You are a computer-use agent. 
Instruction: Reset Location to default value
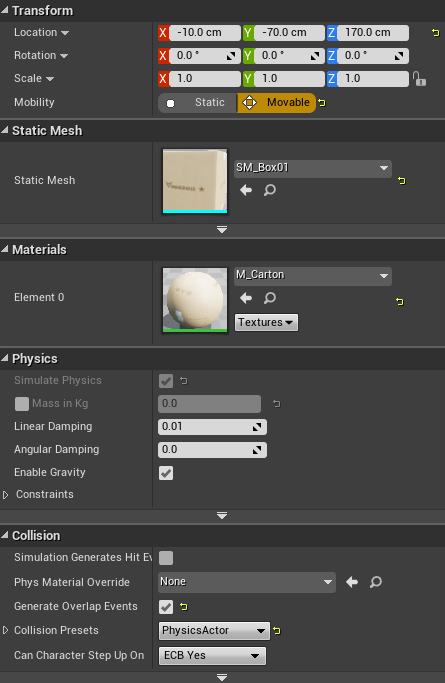[x=435, y=33]
